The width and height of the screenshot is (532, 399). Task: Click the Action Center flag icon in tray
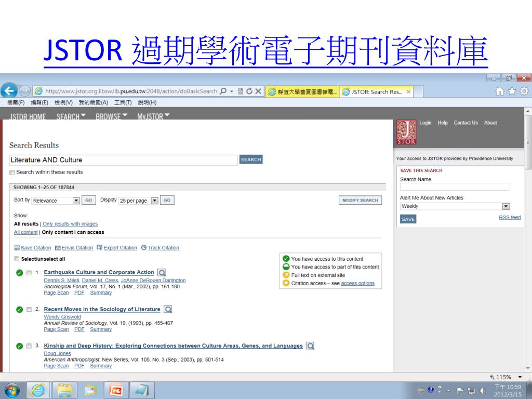tap(460, 391)
